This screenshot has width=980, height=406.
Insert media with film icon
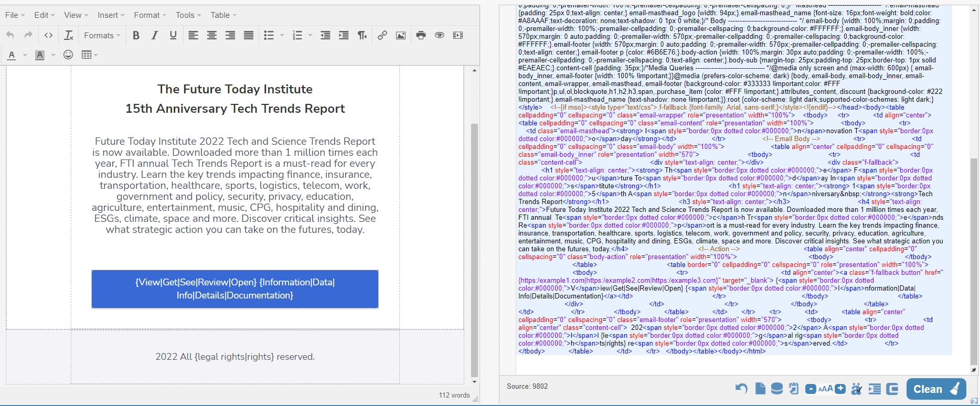(x=458, y=35)
